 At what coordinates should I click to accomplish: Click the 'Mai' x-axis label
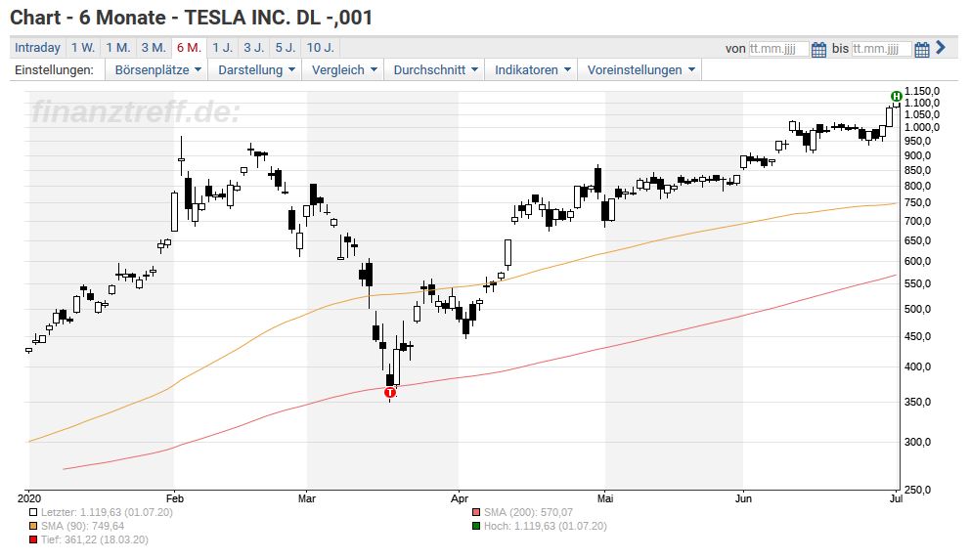pyautogui.click(x=605, y=498)
